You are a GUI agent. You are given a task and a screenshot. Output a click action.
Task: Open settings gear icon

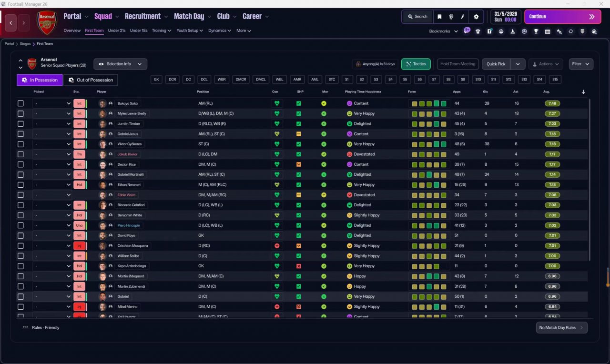[476, 17]
